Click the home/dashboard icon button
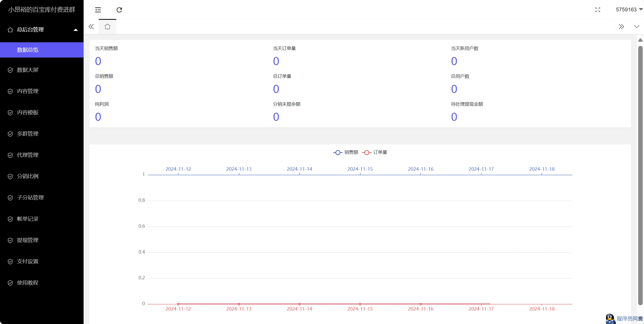Viewport: 644px width, 324px height. coord(107,27)
